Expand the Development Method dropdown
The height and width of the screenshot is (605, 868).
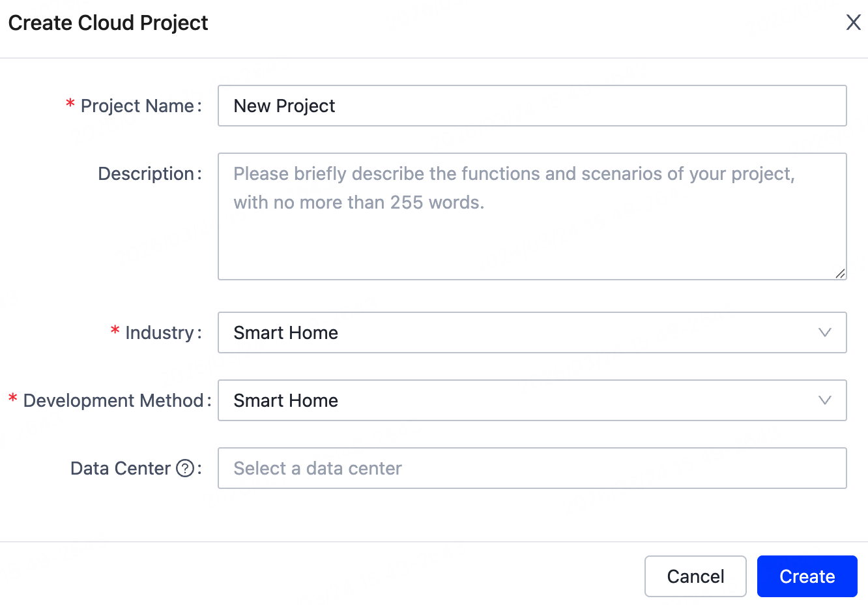tap(532, 400)
